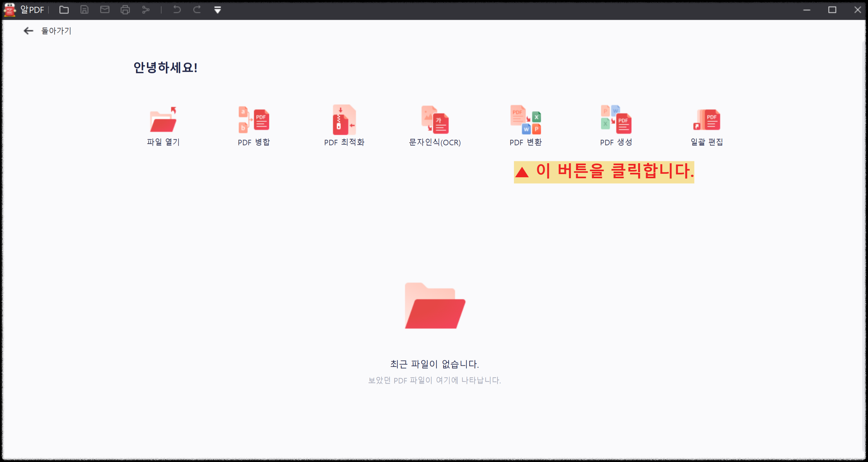Start 문자인식(OCR) text recognition
The width and height of the screenshot is (868, 462).
[x=435, y=125]
